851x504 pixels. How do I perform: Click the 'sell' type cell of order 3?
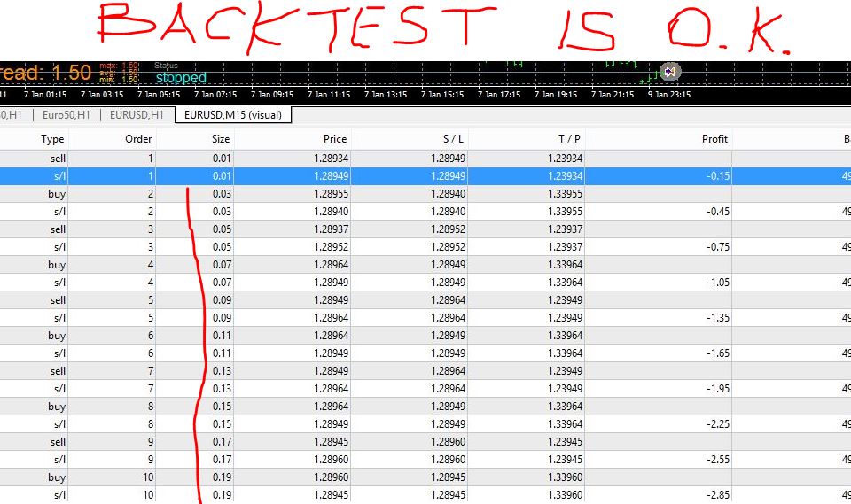[x=58, y=229]
